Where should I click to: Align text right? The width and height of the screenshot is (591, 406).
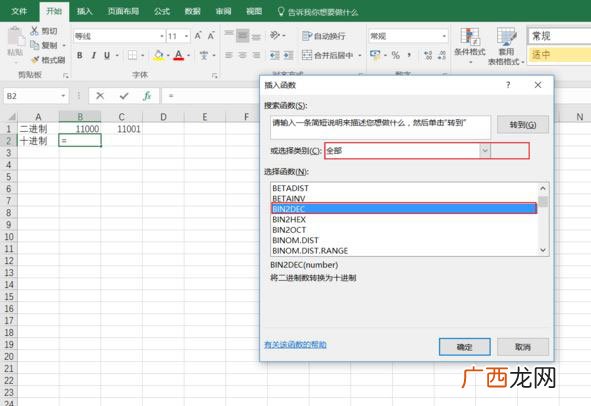point(256,55)
